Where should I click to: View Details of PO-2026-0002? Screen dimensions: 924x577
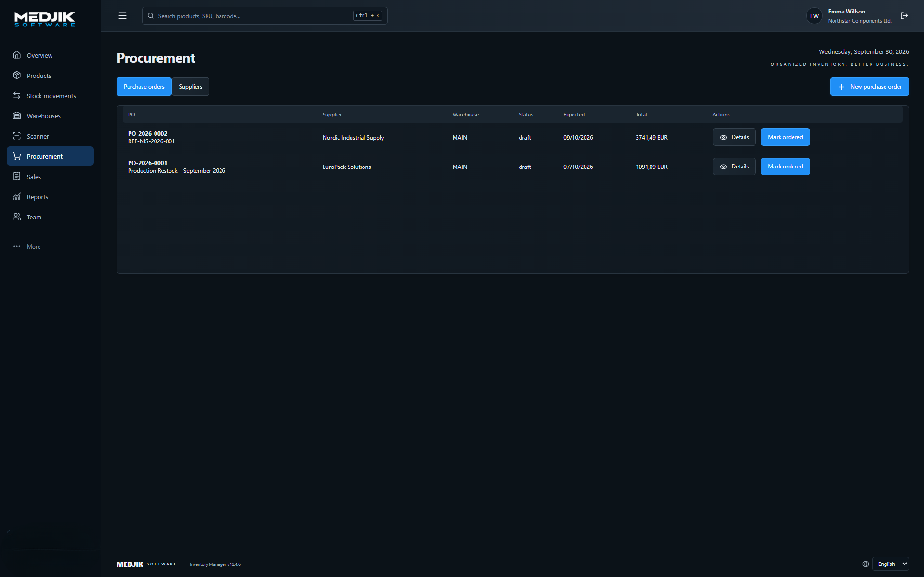(x=734, y=137)
